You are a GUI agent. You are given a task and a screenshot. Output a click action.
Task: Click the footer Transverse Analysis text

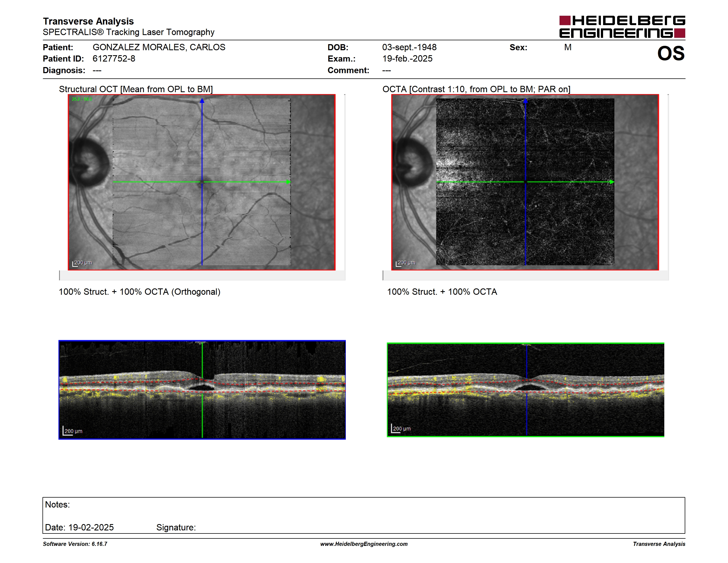[659, 544]
